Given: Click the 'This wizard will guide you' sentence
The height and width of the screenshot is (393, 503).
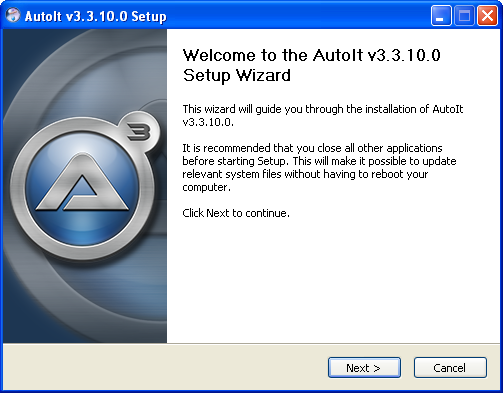Looking at the screenshot, I should click(323, 115).
